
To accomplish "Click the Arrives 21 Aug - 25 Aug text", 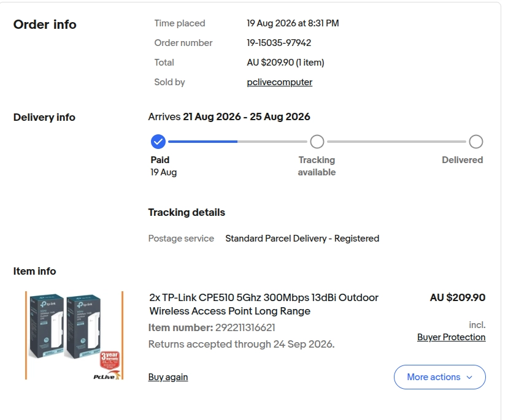I will click(229, 116).
